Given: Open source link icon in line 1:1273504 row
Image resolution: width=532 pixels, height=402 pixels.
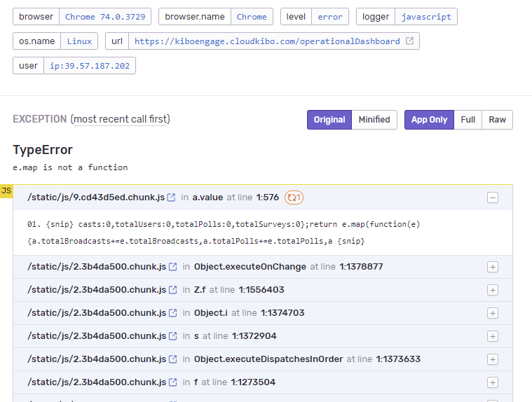Looking at the screenshot, I should coord(172,382).
